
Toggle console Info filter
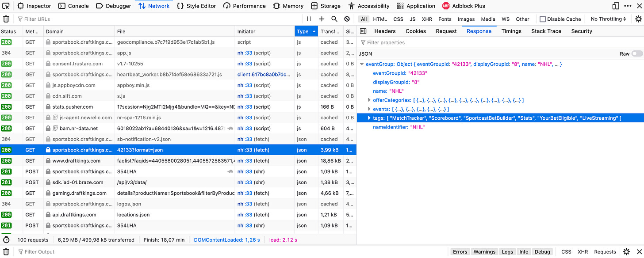(524, 252)
